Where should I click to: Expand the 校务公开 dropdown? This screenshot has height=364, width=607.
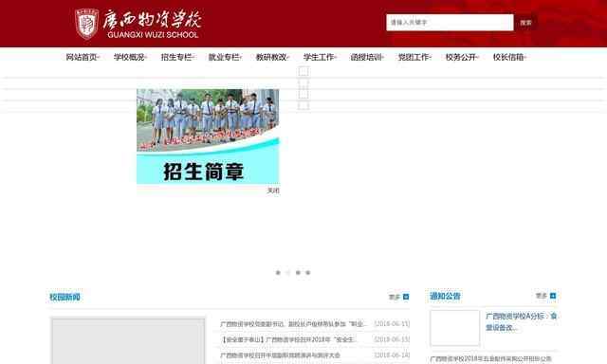[462, 57]
